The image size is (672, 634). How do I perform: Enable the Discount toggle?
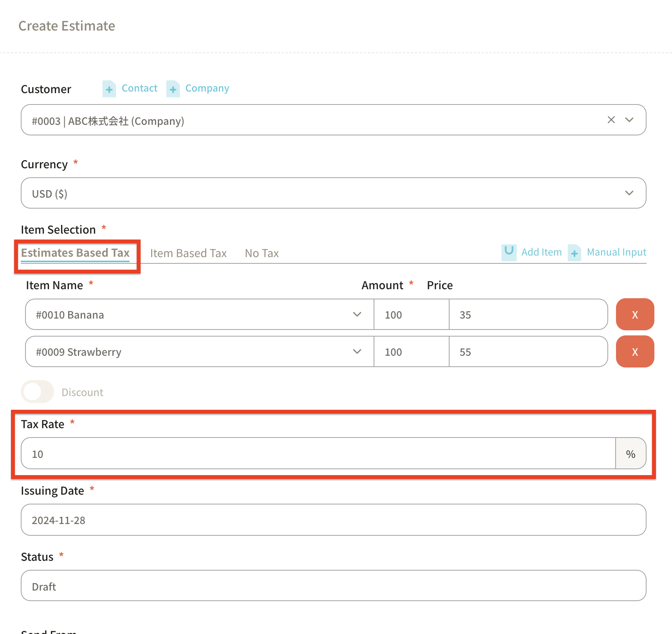coord(37,392)
